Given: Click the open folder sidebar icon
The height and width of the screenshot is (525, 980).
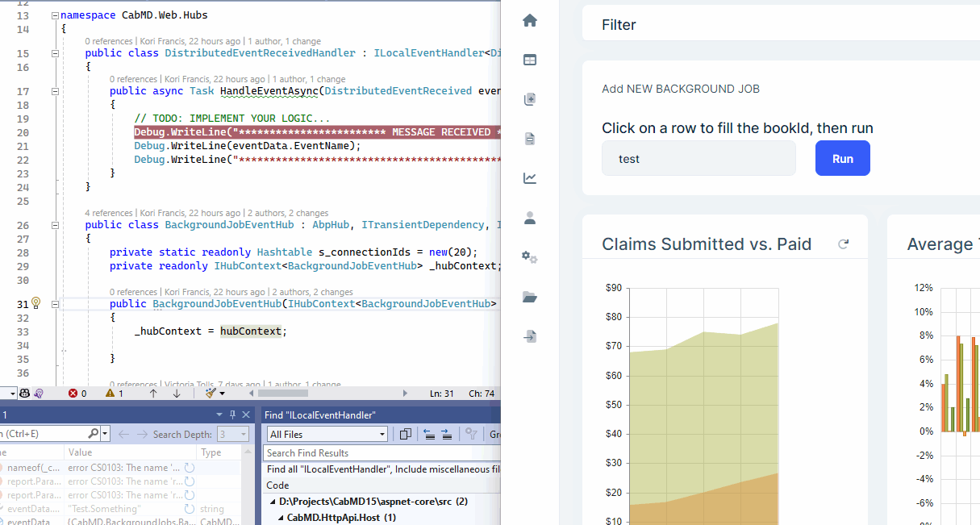Looking at the screenshot, I should pos(530,297).
